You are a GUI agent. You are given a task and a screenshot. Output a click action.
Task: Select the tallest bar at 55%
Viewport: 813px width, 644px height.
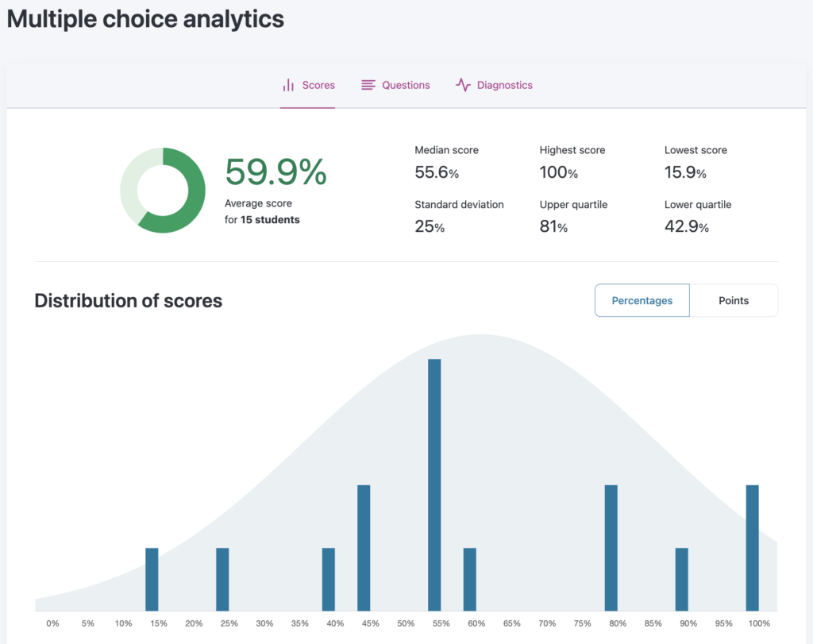434,484
